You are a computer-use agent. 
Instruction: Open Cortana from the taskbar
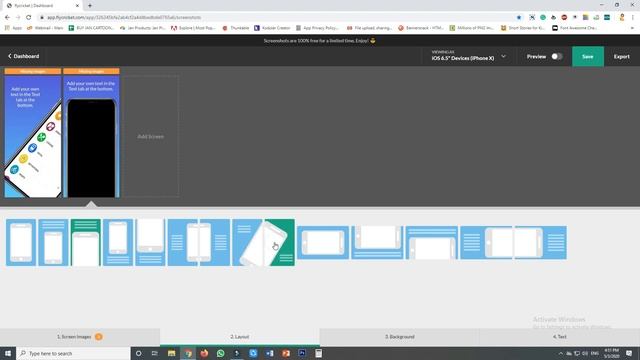point(138,353)
